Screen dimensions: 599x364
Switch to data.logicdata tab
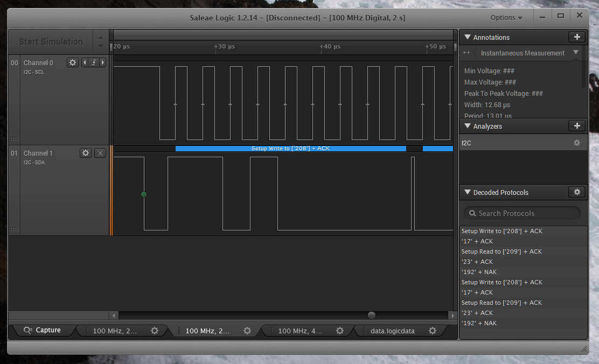coord(400,331)
